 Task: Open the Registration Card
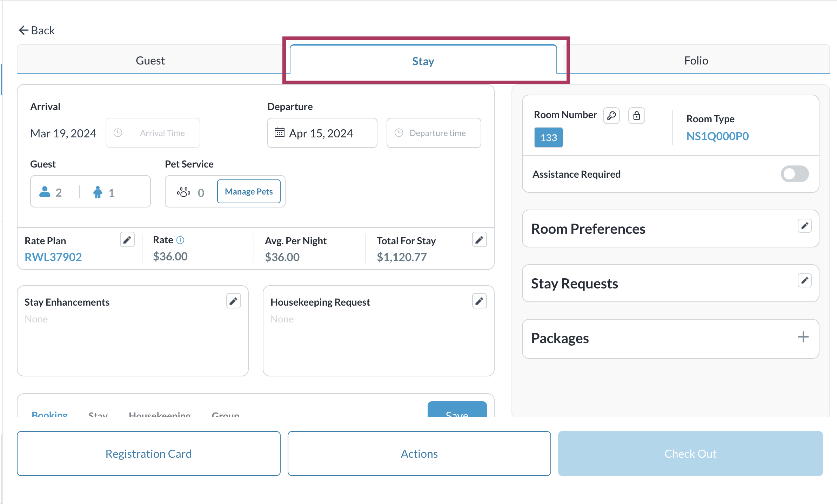(148, 454)
